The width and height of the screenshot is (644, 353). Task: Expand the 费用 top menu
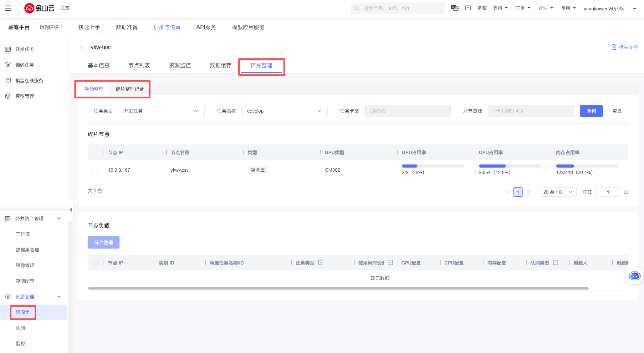pos(569,8)
